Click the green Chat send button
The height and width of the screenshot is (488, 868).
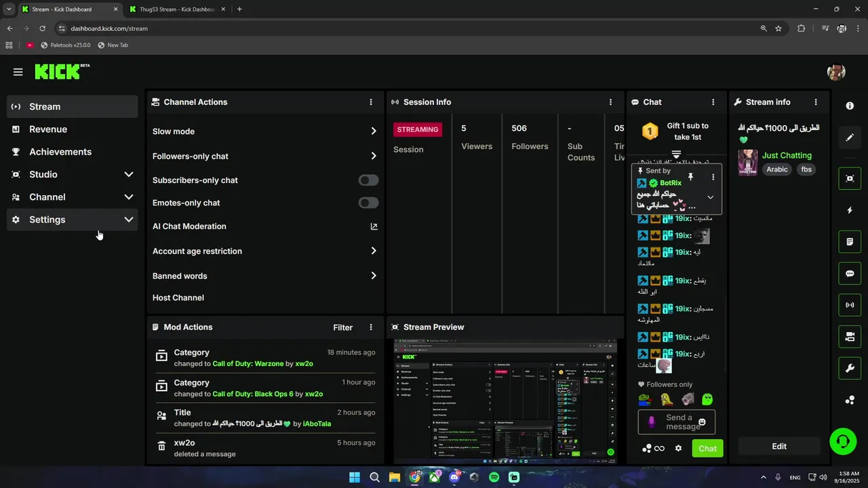pos(707,449)
